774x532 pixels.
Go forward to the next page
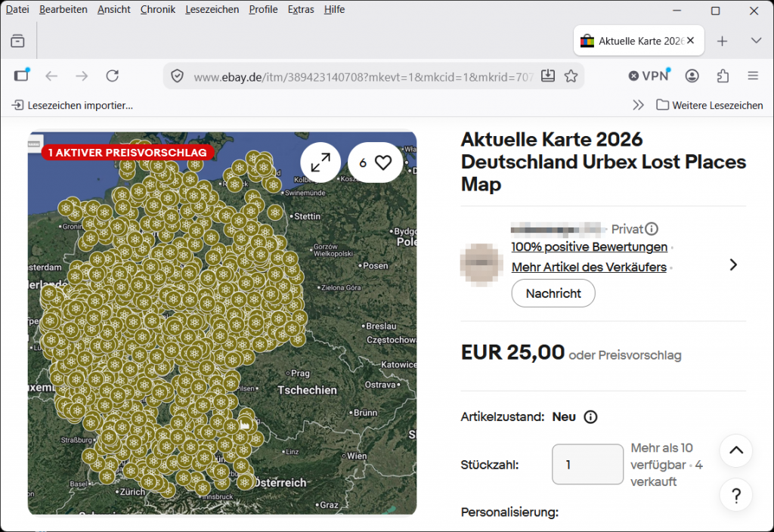click(82, 76)
